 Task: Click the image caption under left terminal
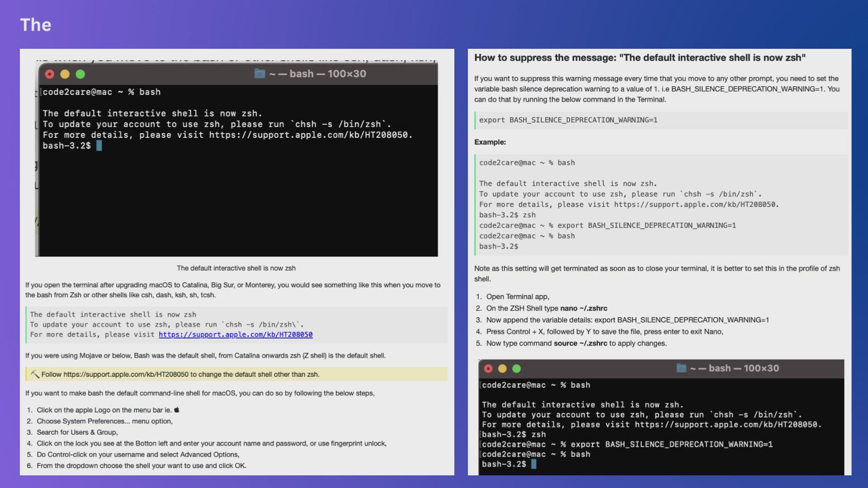click(x=236, y=268)
